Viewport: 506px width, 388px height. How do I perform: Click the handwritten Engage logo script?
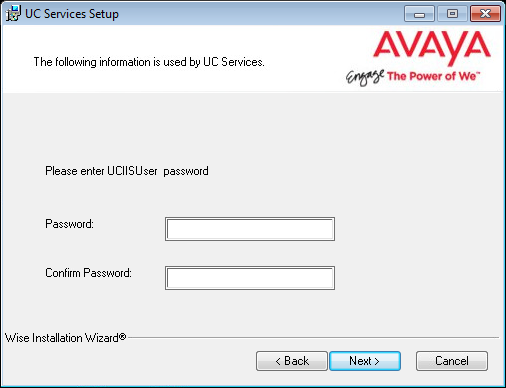tap(365, 77)
